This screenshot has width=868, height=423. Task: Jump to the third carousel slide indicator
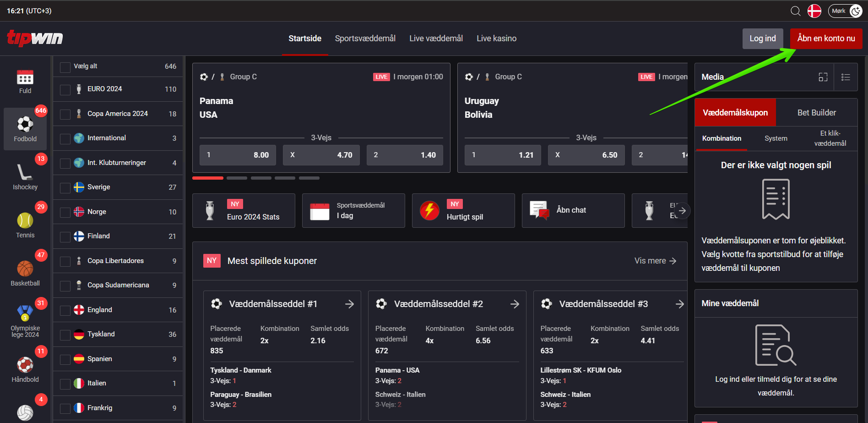click(x=261, y=178)
